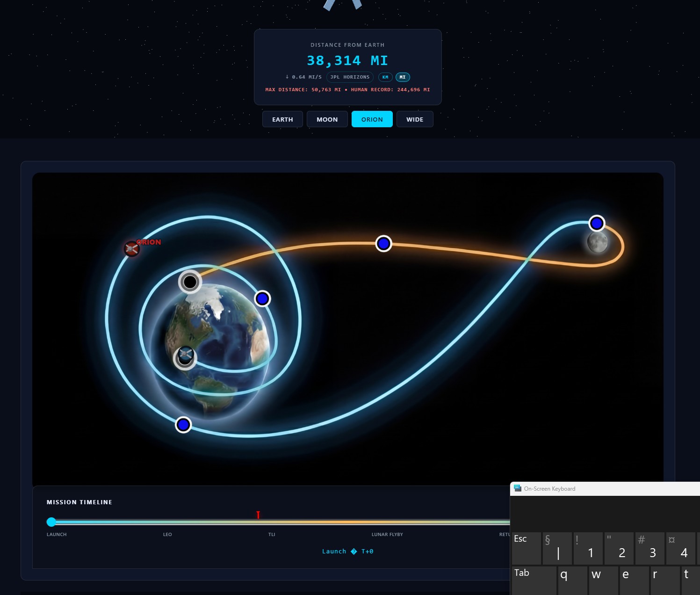The height and width of the screenshot is (595, 700).
Task: Click the black marker where orange path begins
Action: (x=190, y=282)
